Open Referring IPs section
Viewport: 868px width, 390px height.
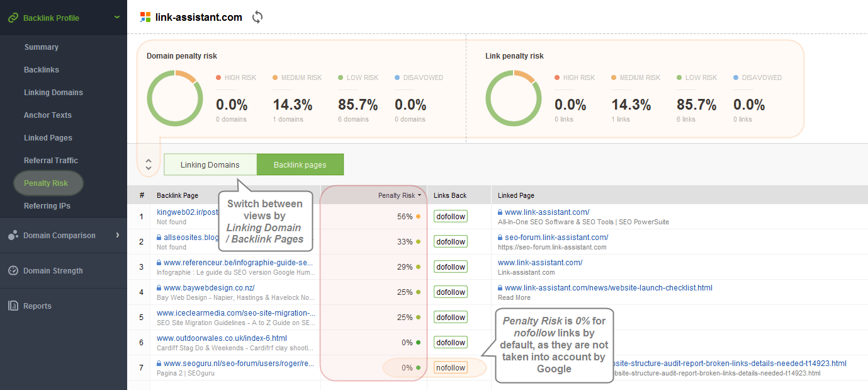(47, 206)
